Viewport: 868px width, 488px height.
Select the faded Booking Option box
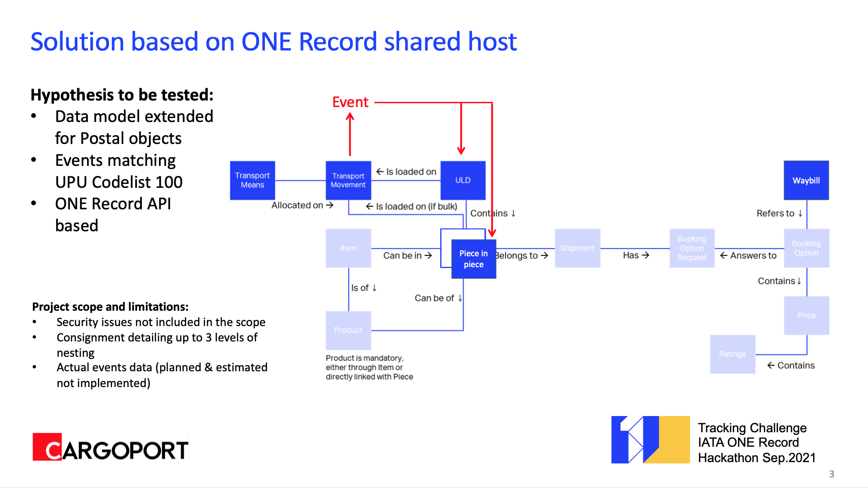tap(807, 248)
